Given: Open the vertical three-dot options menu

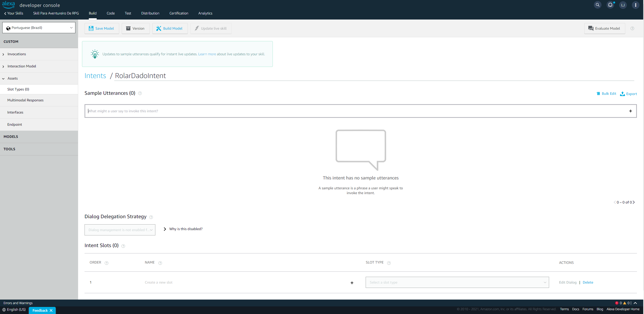Looking at the screenshot, I should click(x=635, y=5).
